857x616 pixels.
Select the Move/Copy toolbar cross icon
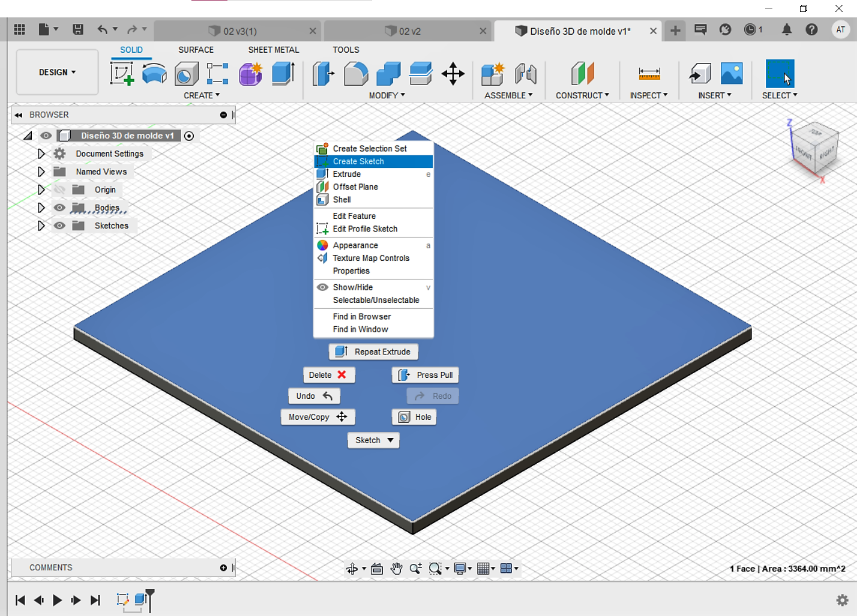[x=453, y=74]
